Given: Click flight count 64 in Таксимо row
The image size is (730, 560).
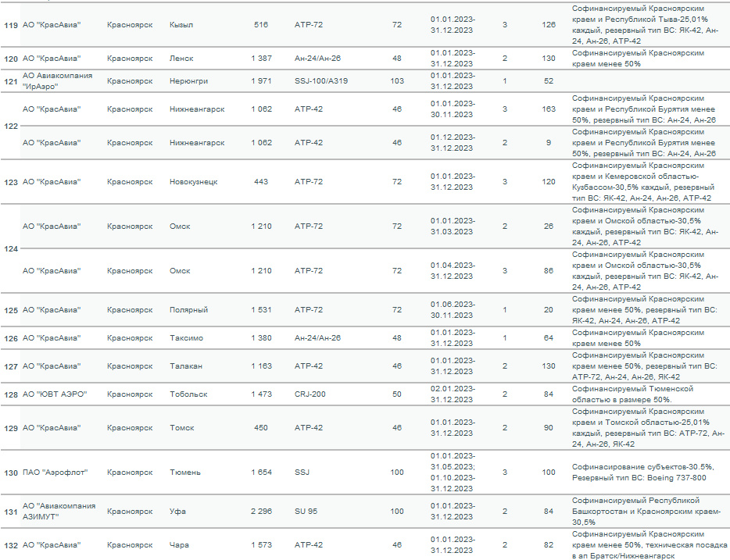Looking at the screenshot, I should [x=549, y=338].
